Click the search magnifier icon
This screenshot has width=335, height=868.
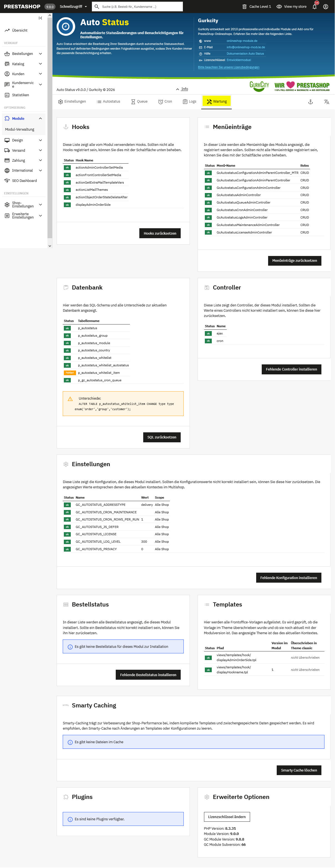coord(97,6)
